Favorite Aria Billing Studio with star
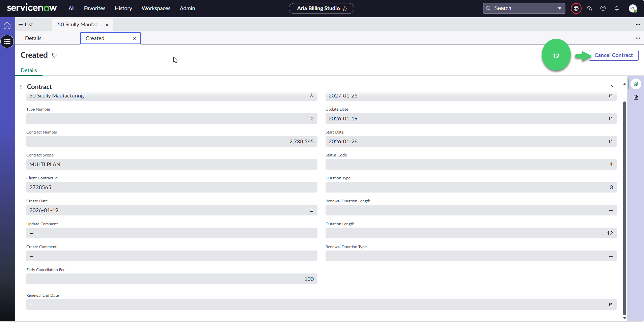Viewport: 644px width, 322px height. [x=345, y=9]
